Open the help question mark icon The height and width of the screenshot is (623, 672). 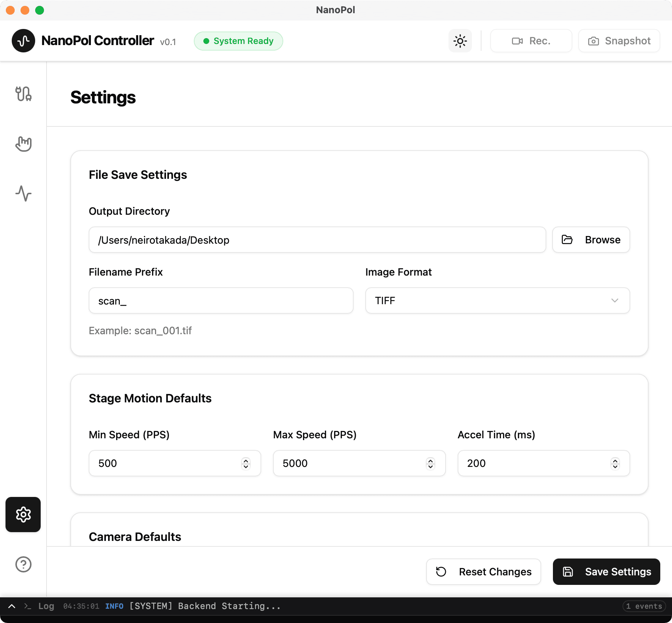coord(23,564)
